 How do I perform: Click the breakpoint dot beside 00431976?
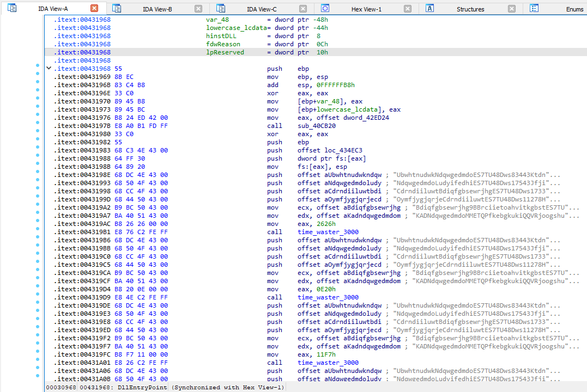point(38,114)
